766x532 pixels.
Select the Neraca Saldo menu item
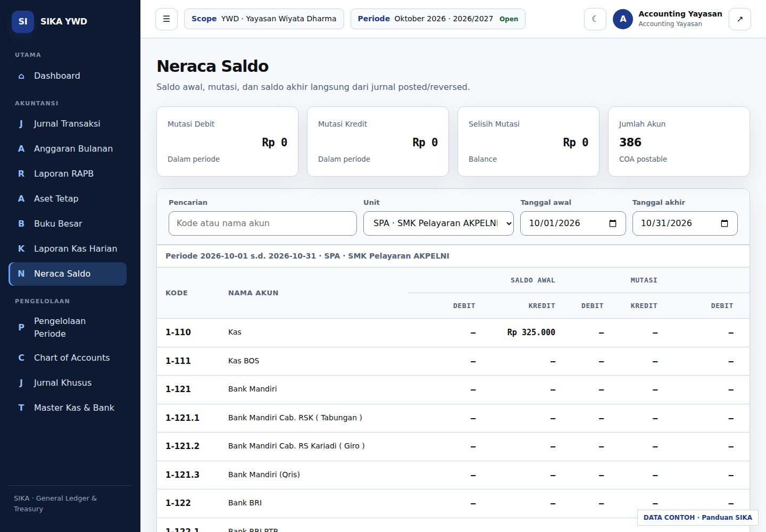click(68, 274)
